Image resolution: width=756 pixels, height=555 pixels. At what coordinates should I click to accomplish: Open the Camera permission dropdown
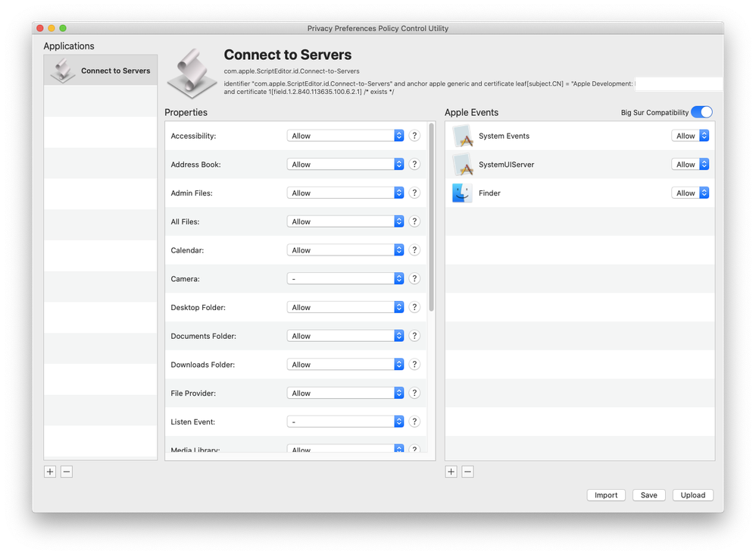coord(345,278)
